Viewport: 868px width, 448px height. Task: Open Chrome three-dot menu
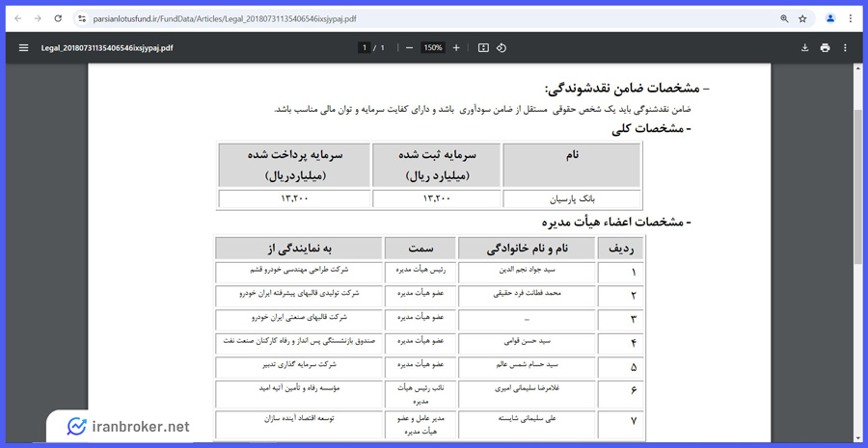[x=851, y=18]
